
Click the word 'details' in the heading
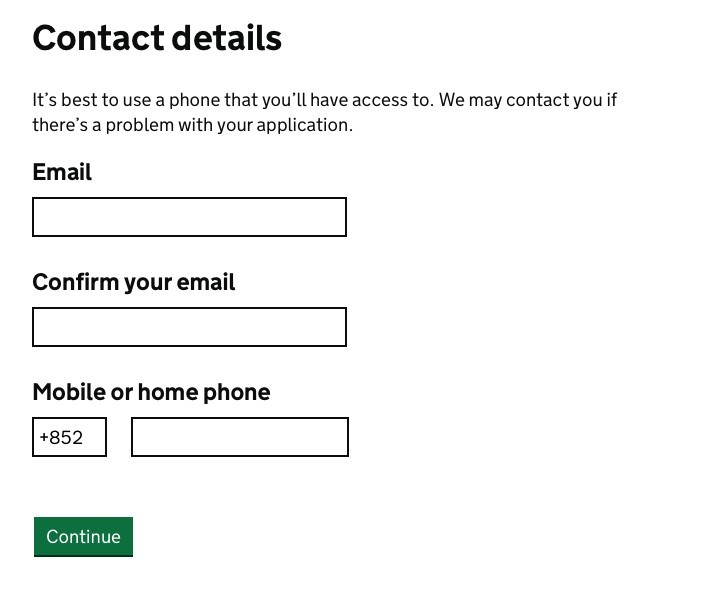(x=226, y=38)
